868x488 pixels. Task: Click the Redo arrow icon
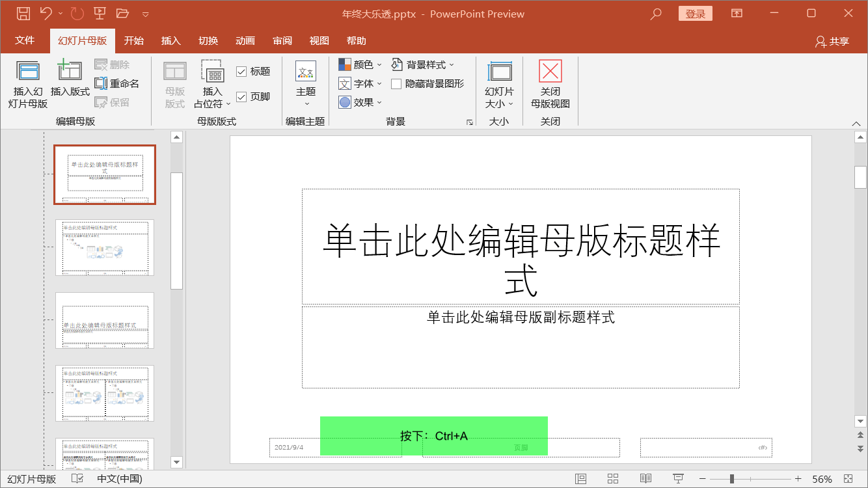pyautogui.click(x=77, y=13)
